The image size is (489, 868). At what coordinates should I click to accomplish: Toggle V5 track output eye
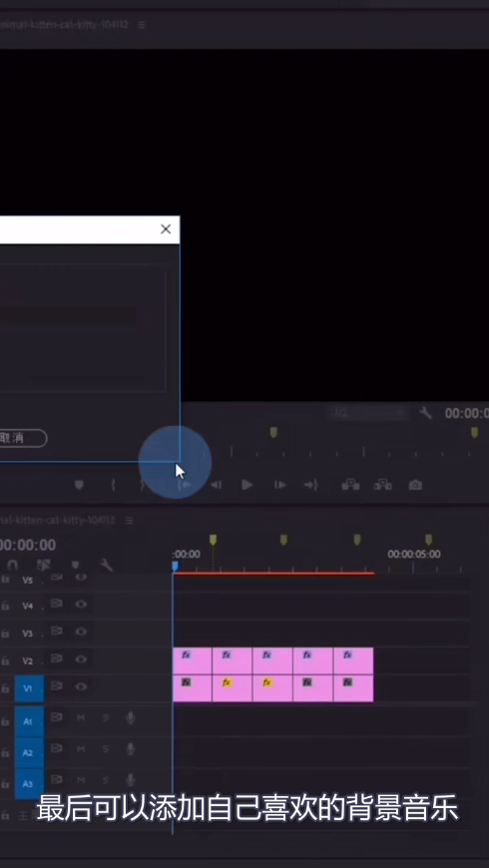82,578
